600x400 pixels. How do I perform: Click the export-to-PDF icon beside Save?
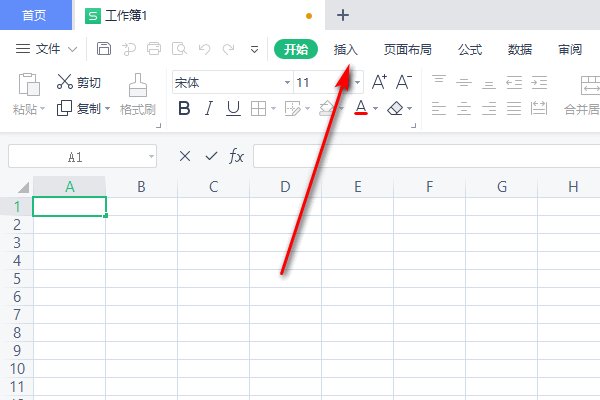[x=129, y=49]
